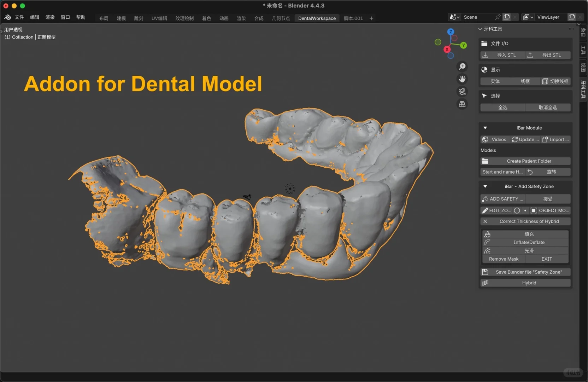Click Start and name H... button
The height and width of the screenshot is (382, 588).
point(502,172)
